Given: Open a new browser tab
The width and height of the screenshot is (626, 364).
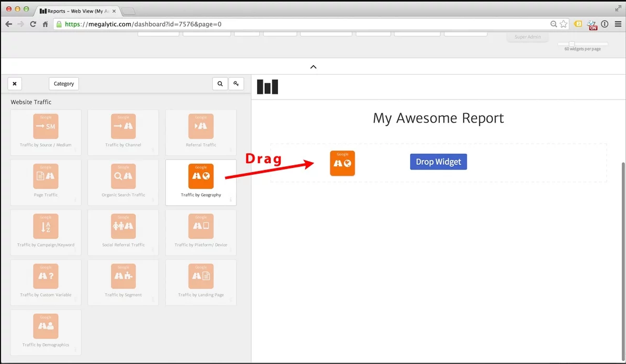Looking at the screenshot, I should (128, 11).
